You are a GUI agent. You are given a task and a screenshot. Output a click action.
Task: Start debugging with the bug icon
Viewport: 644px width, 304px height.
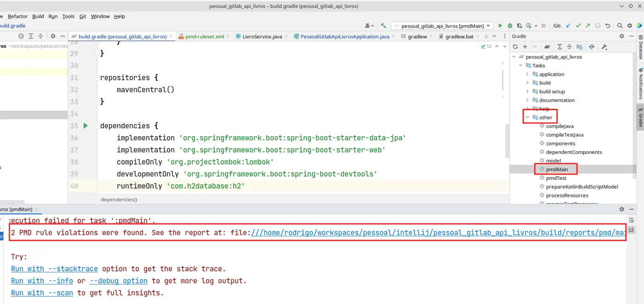pos(510,26)
